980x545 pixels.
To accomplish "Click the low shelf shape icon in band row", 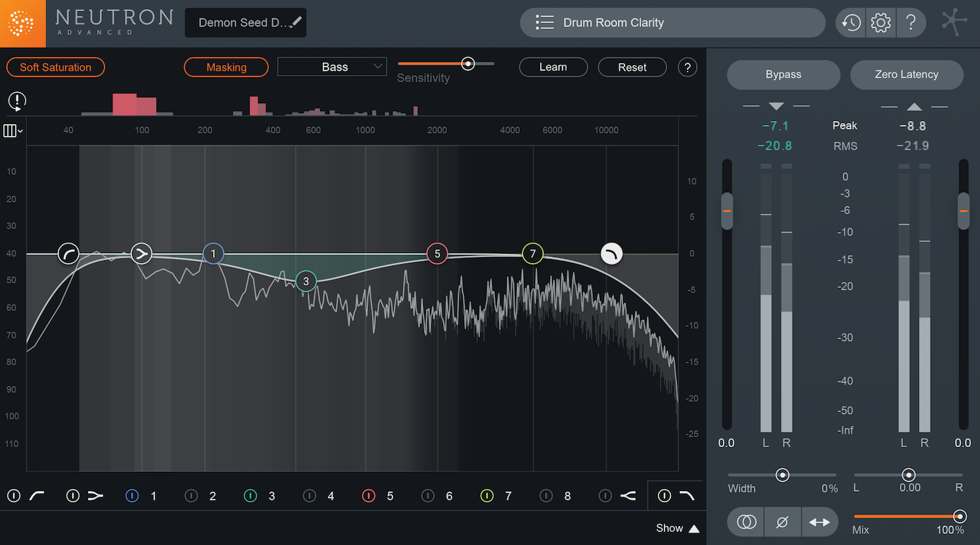I will click(x=96, y=496).
